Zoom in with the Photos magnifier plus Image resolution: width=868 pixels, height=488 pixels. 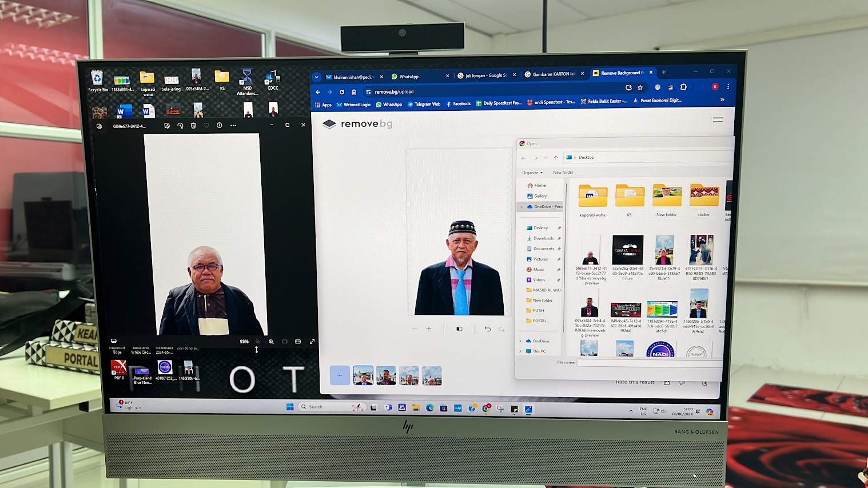271,342
